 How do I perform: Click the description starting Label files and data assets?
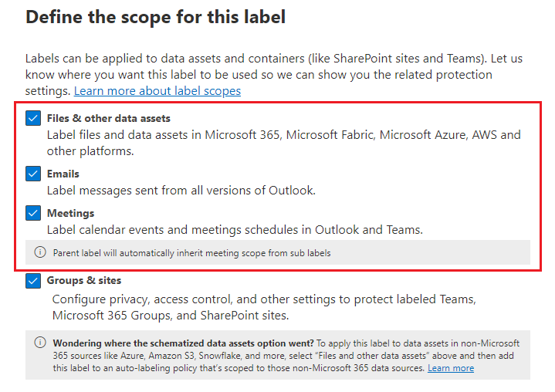[283, 143]
